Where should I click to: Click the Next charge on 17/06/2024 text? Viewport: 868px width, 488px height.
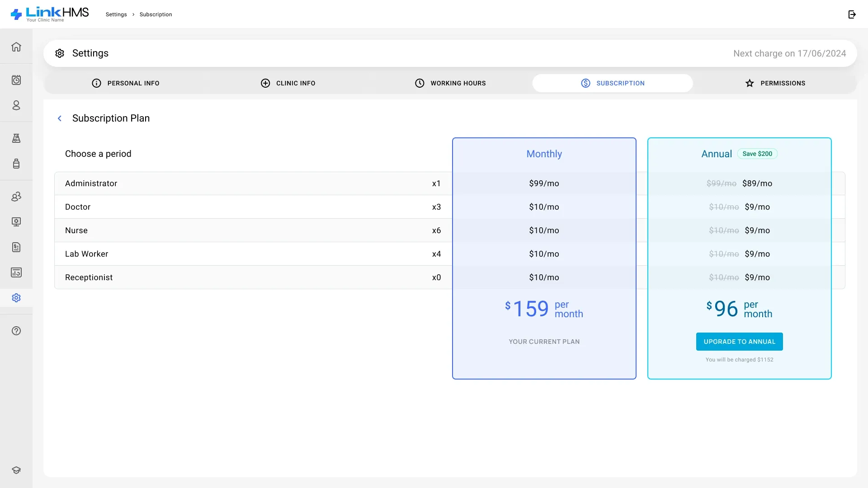click(x=790, y=53)
